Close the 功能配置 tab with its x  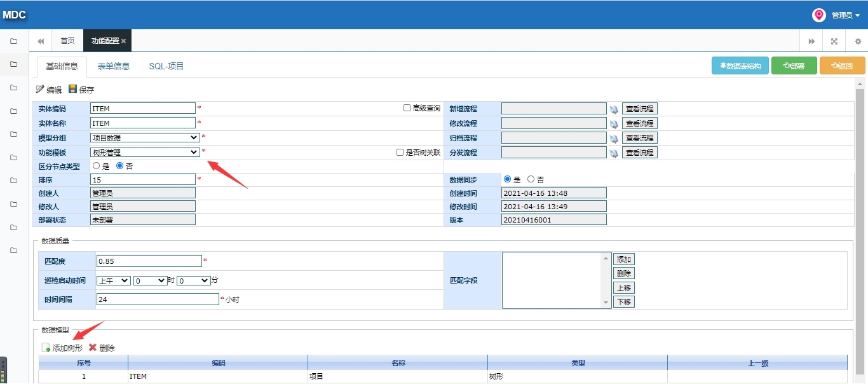(x=124, y=41)
